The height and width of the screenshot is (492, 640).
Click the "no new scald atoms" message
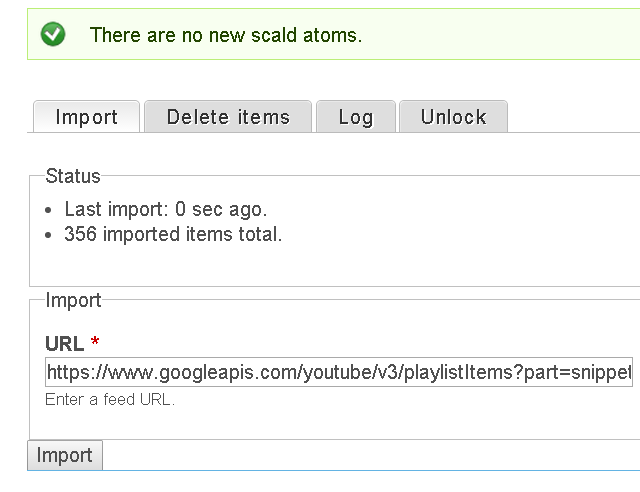225,35
